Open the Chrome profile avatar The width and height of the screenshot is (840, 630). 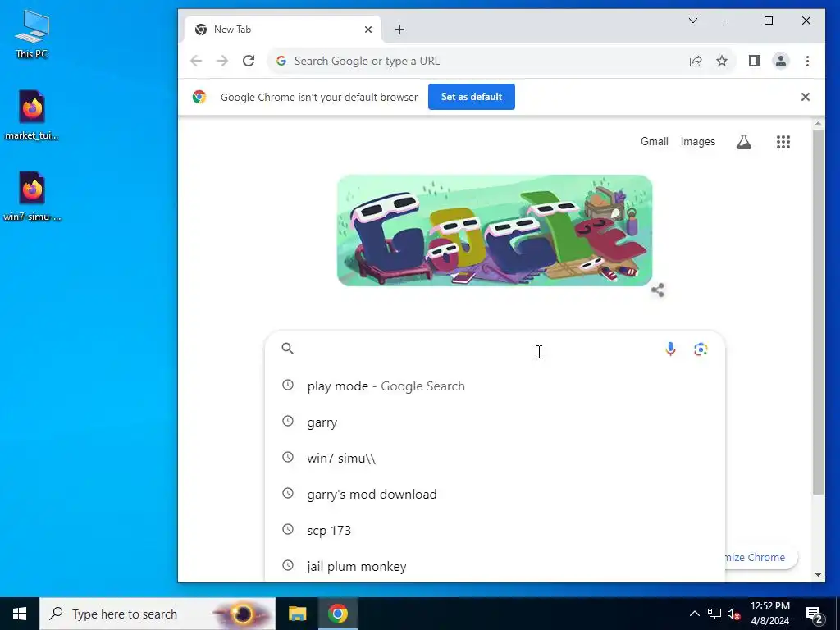tap(781, 61)
